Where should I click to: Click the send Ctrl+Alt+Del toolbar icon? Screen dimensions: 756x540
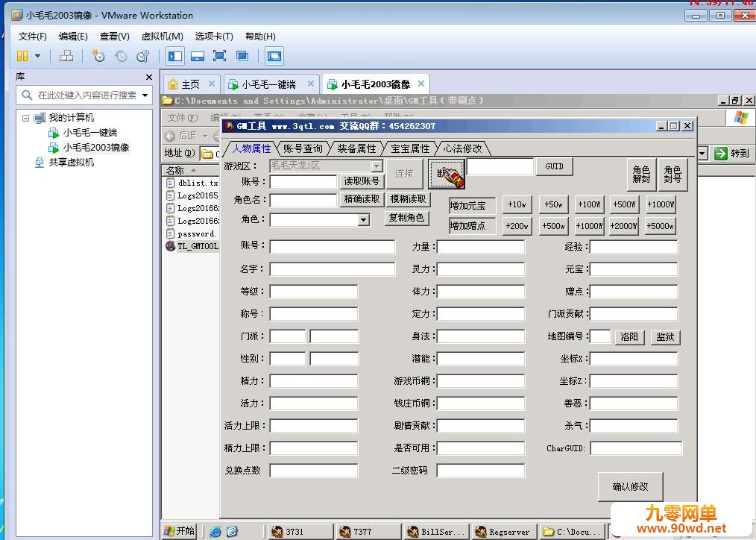click(66, 56)
